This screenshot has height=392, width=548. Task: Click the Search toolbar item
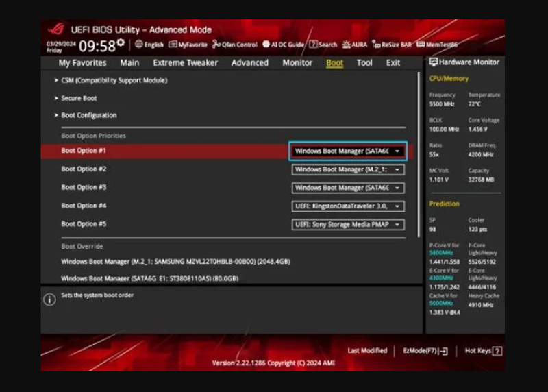[323, 45]
